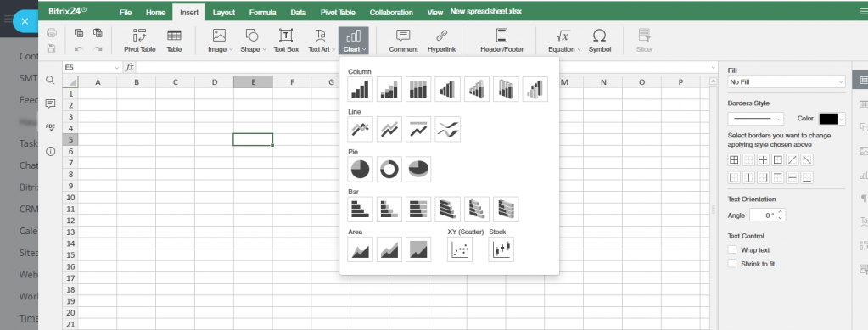Choose the second line chart type
The image size is (868, 330).
(389, 129)
